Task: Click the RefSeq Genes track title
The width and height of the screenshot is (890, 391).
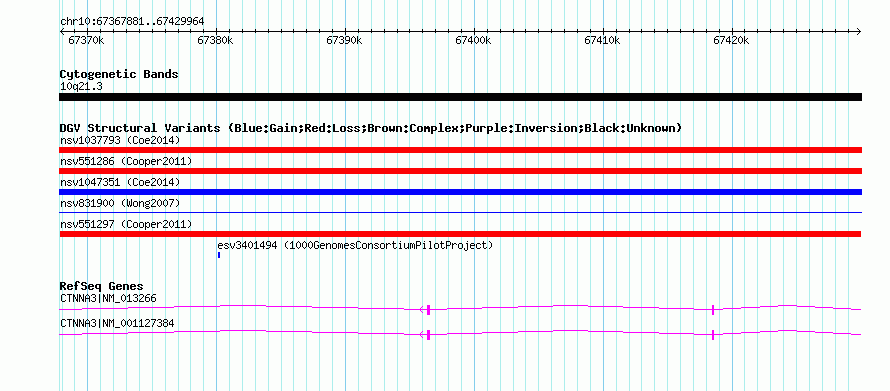Action: point(102,286)
